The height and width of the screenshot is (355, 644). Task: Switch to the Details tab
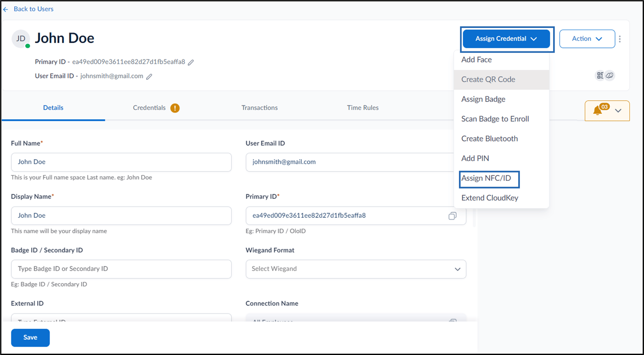[x=53, y=108]
